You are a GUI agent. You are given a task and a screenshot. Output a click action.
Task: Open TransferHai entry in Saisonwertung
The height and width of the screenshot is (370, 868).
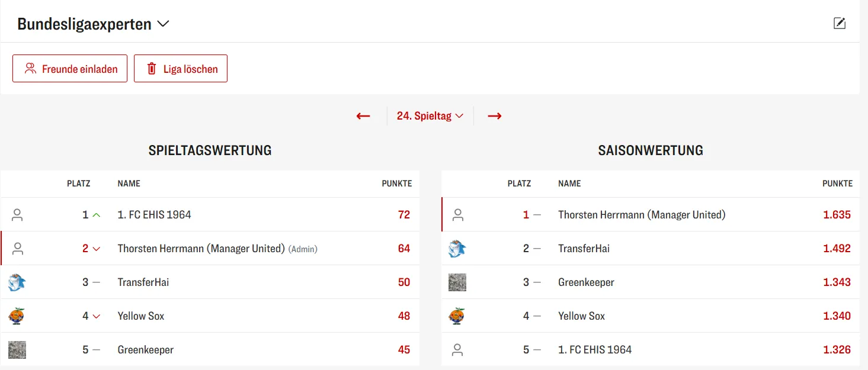584,249
